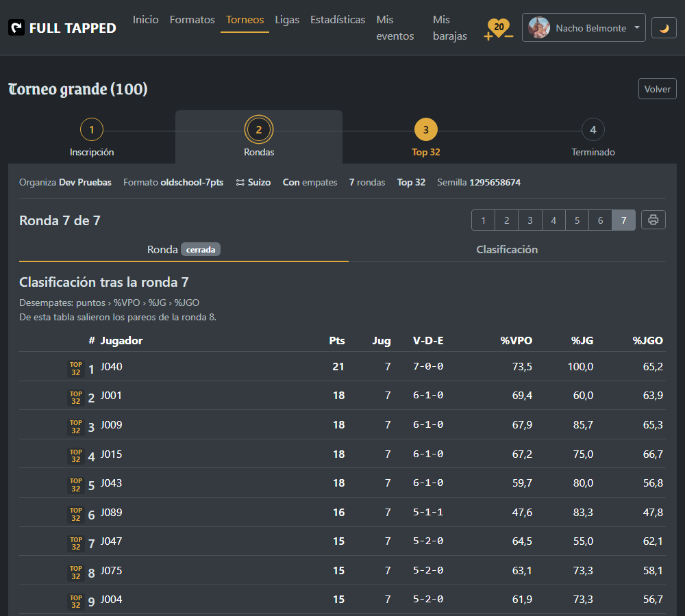Click the V-D-E column header
The image size is (685, 616).
pyautogui.click(x=428, y=341)
